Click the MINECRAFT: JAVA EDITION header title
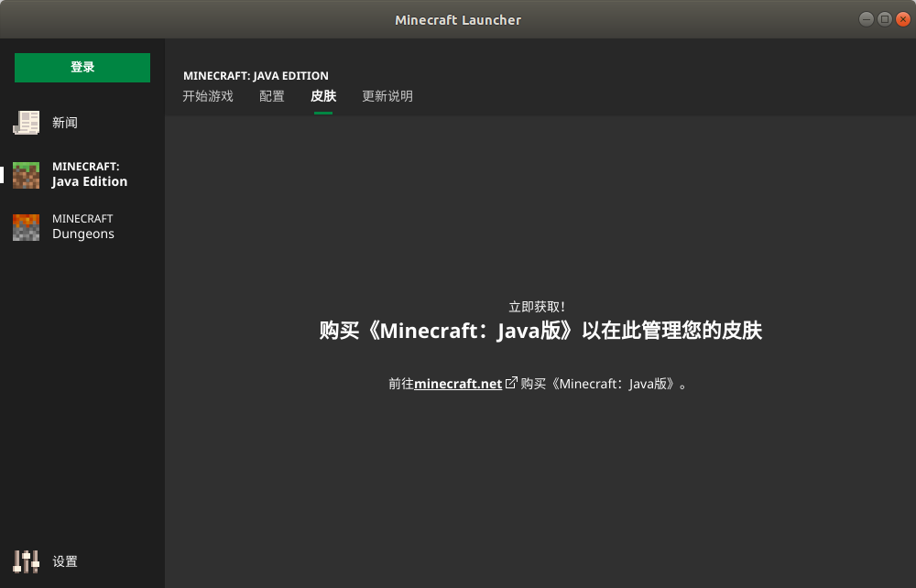The image size is (916, 588). click(256, 76)
